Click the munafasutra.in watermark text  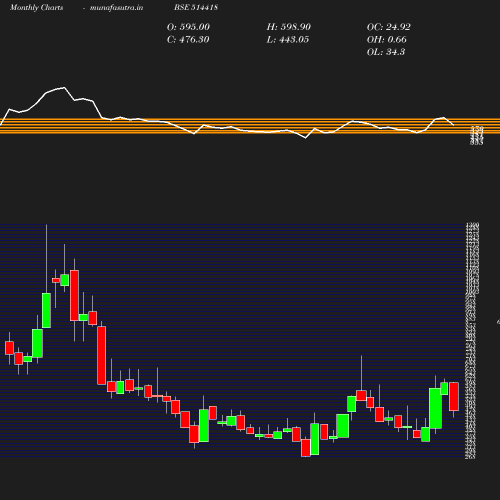click(116, 7)
